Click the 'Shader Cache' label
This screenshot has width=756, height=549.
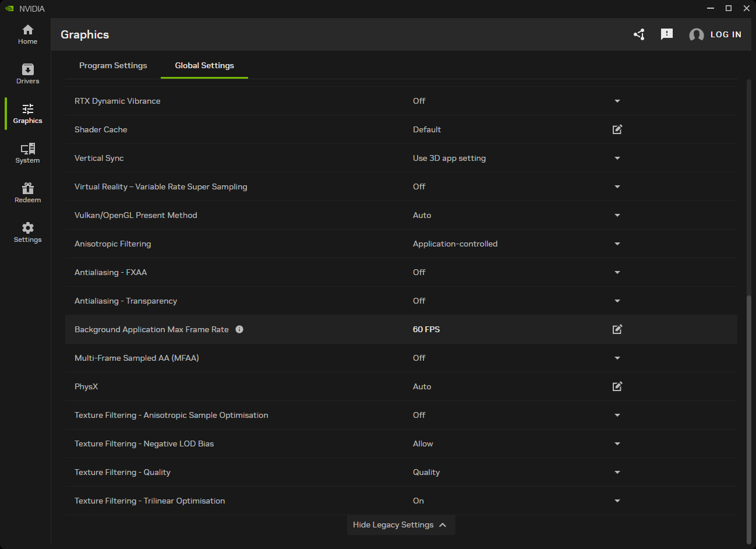click(x=101, y=129)
